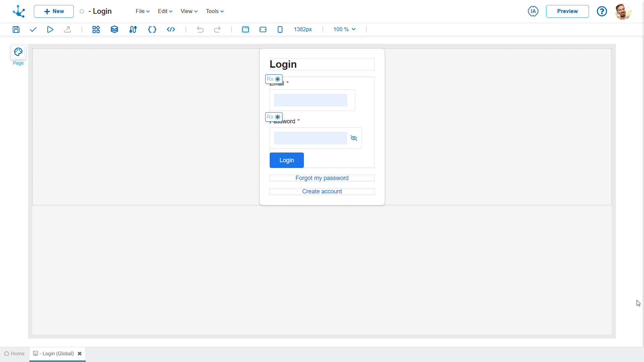Select the Layers panel icon
This screenshot has height=362, width=644.
(x=115, y=29)
